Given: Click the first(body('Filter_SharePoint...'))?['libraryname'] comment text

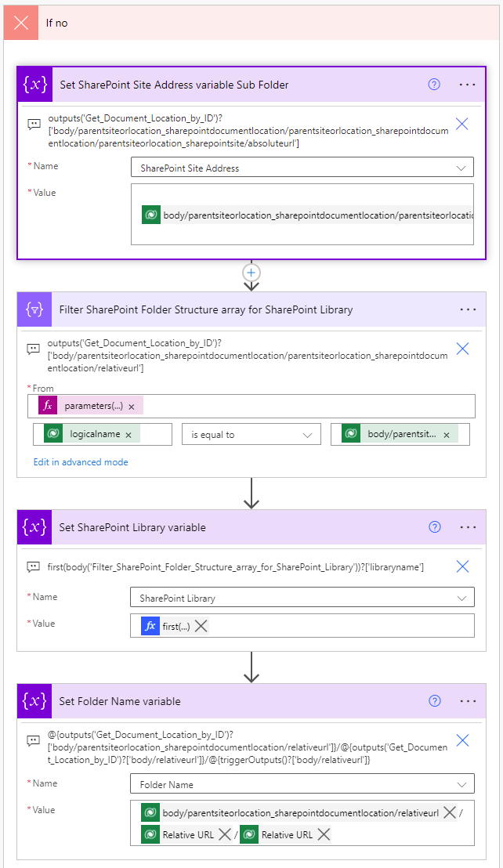Looking at the screenshot, I should pos(236,567).
